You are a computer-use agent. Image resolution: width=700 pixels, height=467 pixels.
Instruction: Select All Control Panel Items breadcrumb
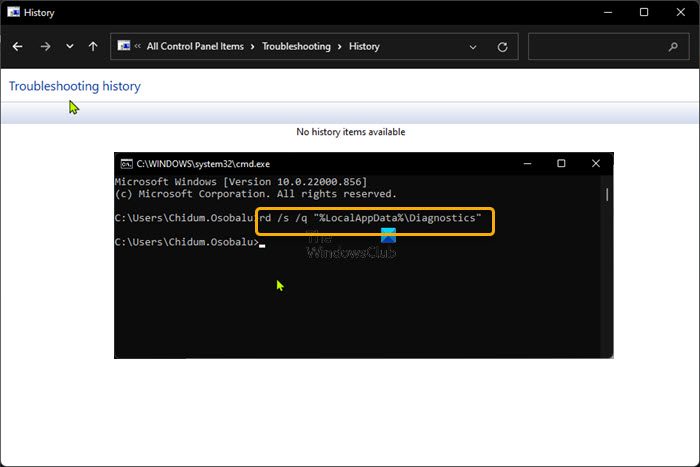click(x=195, y=46)
